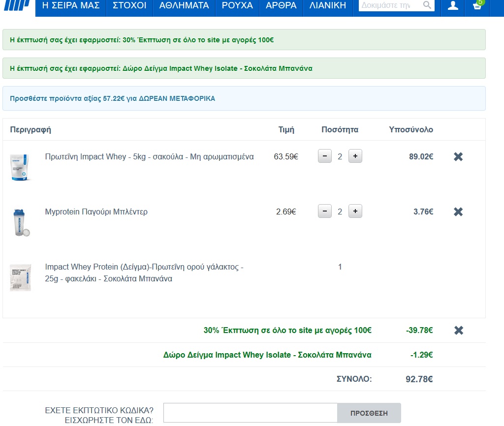Click into the discount code field
Viewport: 504px width, 426px height.
point(251,413)
